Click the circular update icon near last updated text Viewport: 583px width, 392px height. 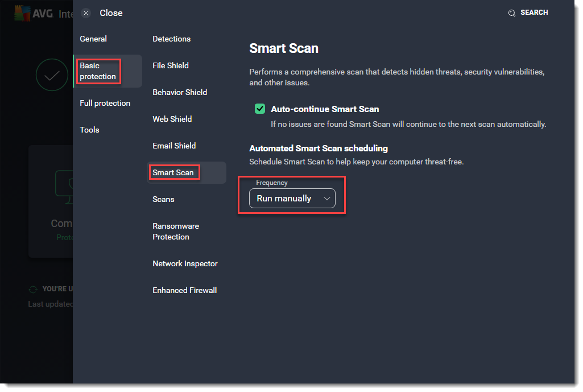click(x=33, y=288)
